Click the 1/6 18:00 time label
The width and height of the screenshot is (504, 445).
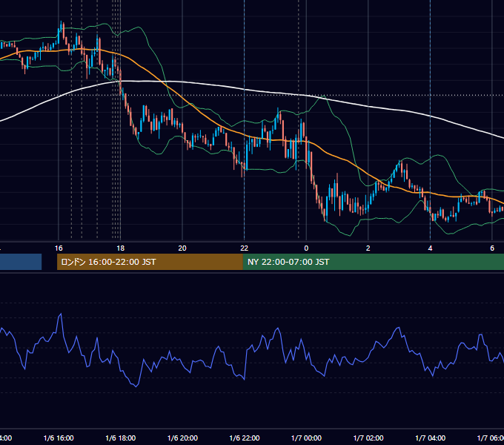(x=121, y=438)
